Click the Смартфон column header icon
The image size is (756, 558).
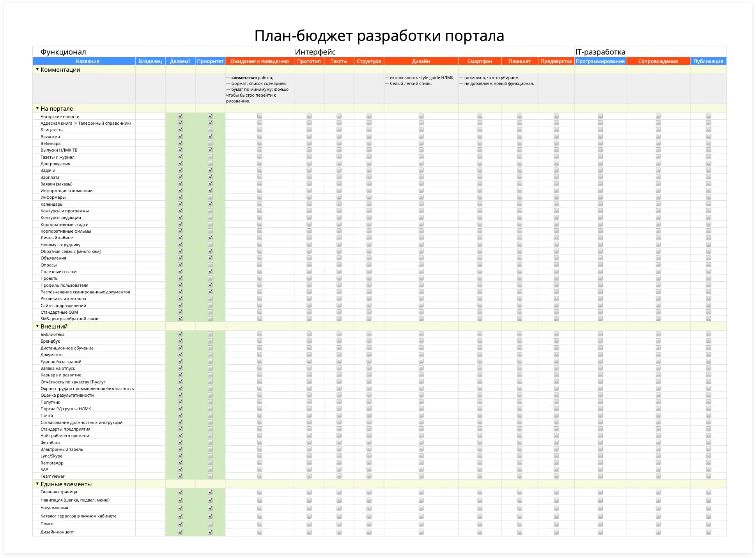click(480, 62)
